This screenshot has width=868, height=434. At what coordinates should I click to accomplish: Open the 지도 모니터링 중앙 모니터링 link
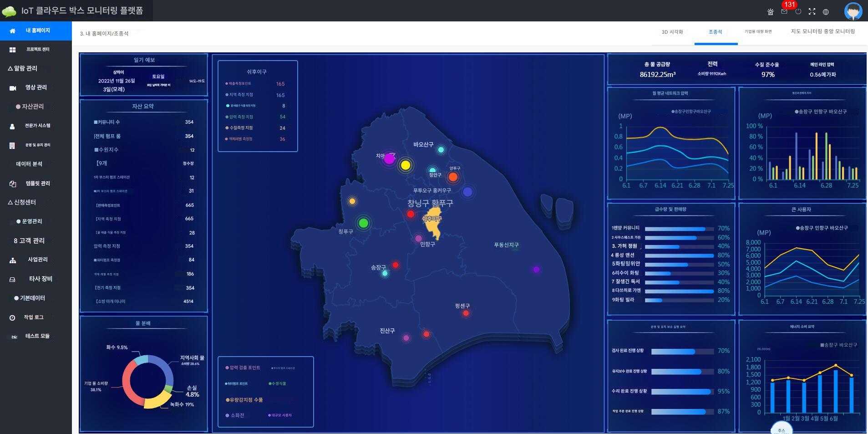pyautogui.click(x=822, y=31)
